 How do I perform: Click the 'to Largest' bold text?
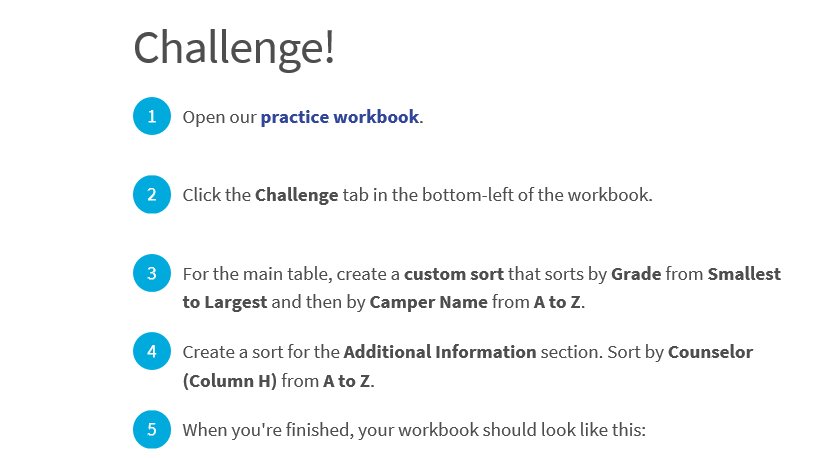pos(225,302)
